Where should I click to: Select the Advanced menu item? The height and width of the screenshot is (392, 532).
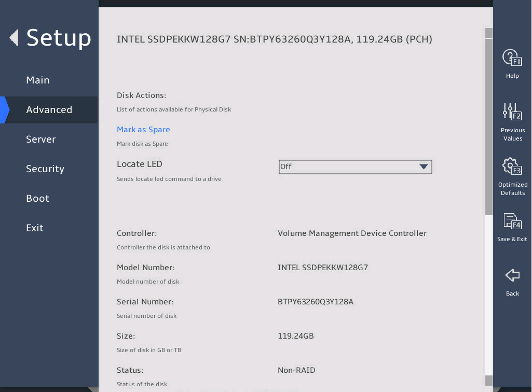click(49, 109)
